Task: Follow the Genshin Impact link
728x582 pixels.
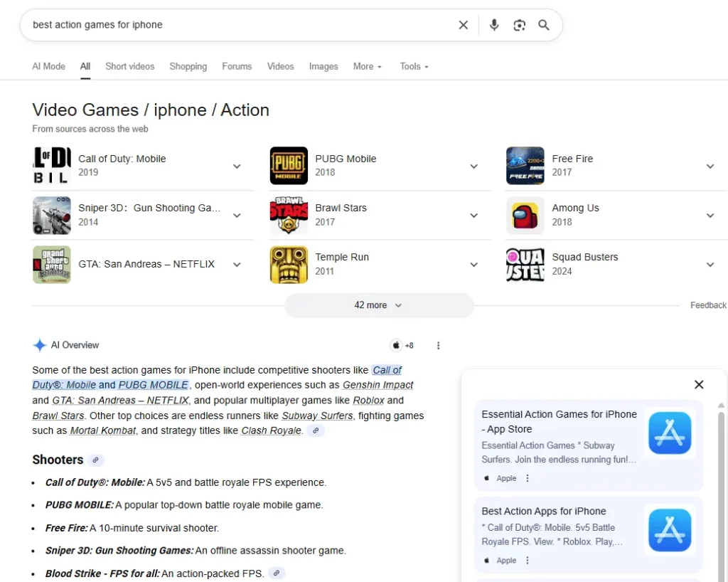Action: tap(378, 385)
